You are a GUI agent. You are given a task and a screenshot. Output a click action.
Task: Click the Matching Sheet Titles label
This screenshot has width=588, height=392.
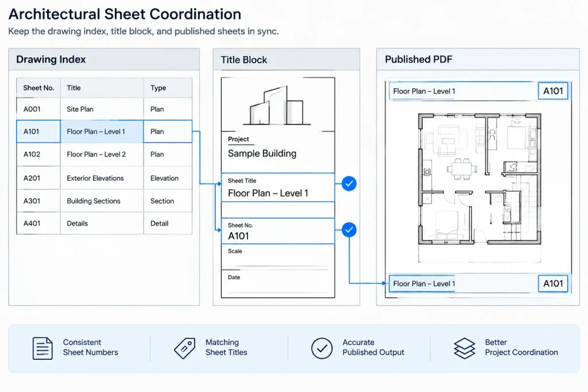(x=226, y=347)
